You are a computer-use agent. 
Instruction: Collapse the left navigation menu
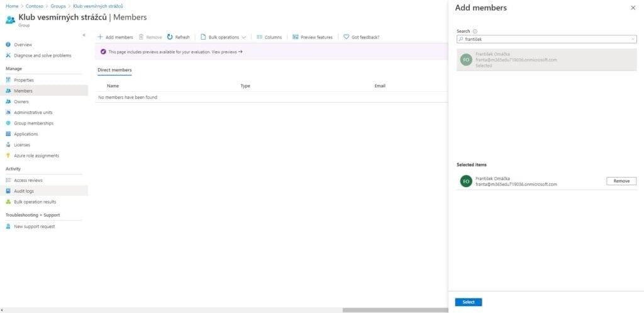(x=84, y=35)
